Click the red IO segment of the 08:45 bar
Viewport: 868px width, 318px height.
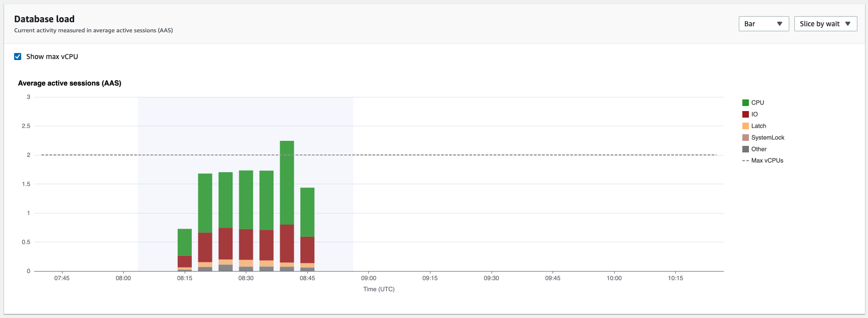[307, 250]
